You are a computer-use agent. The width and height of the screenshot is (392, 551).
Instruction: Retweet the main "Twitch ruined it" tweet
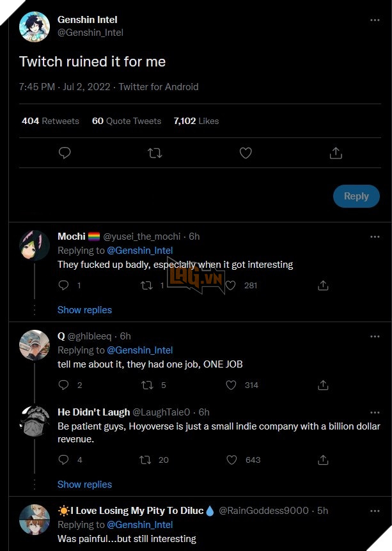[155, 153]
